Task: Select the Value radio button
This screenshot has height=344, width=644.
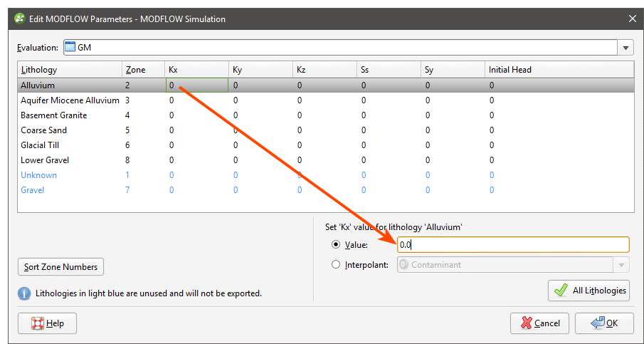Action: coord(336,244)
